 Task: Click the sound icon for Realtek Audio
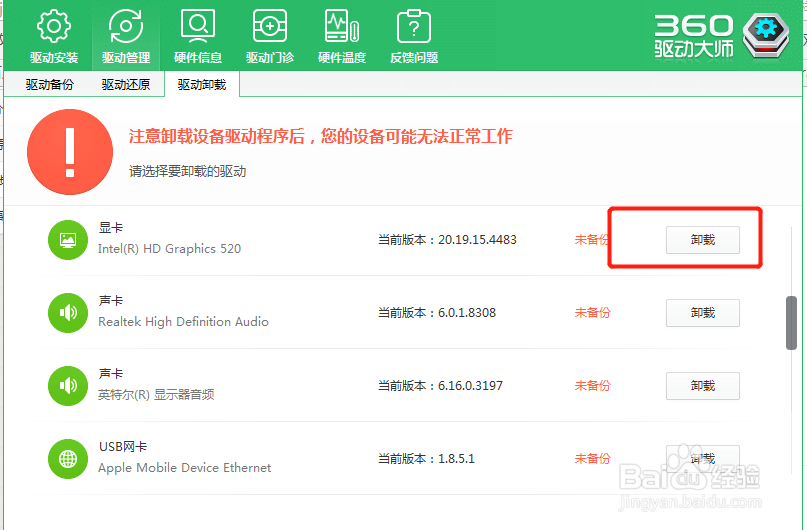click(68, 313)
